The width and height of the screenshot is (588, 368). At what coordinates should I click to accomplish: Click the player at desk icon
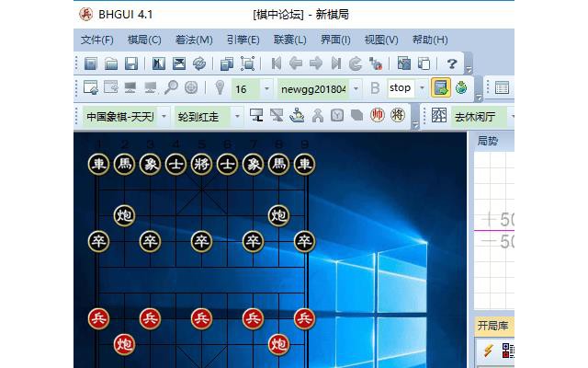[297, 115]
